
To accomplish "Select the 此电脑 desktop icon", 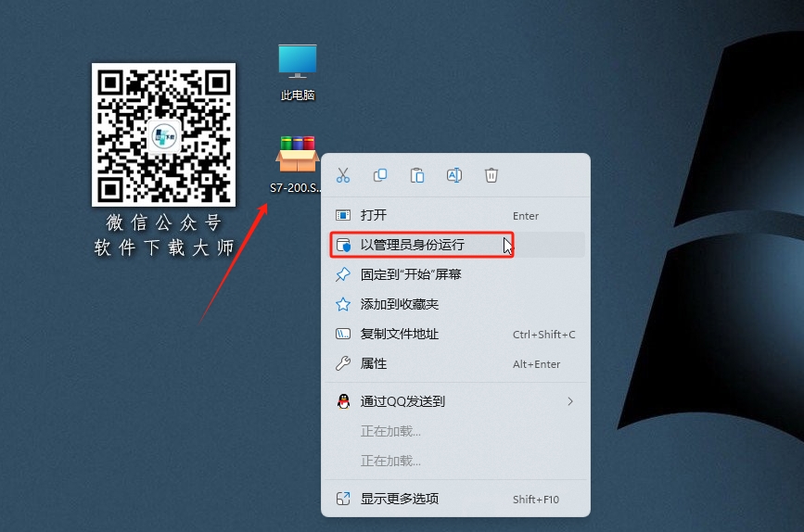I will click(x=298, y=72).
